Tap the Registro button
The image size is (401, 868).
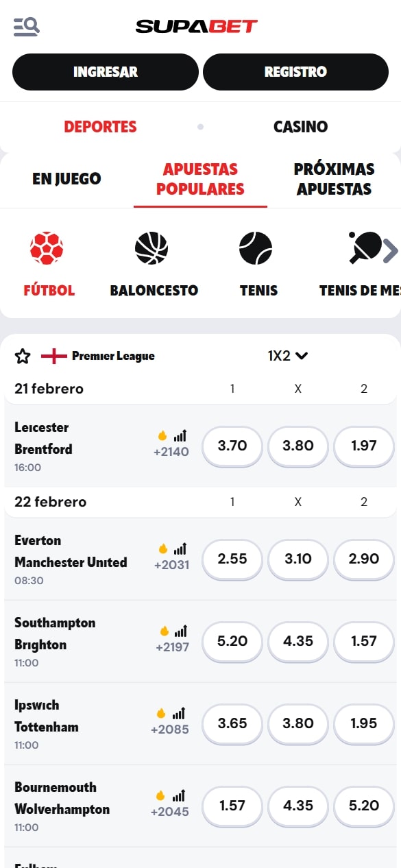coord(295,72)
